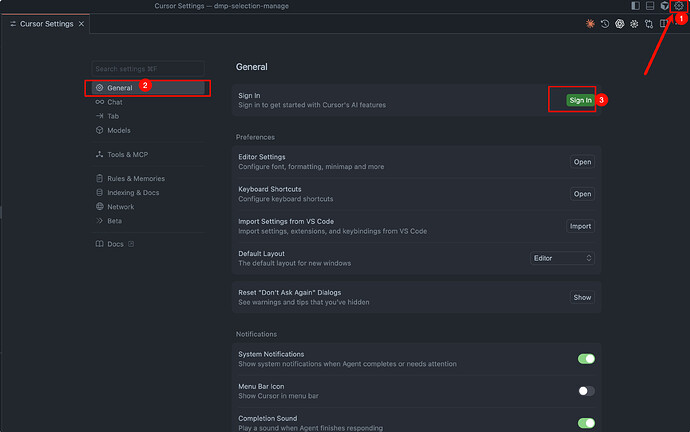Click the Network globe icon
This screenshot has width=690, height=432.
pos(99,206)
